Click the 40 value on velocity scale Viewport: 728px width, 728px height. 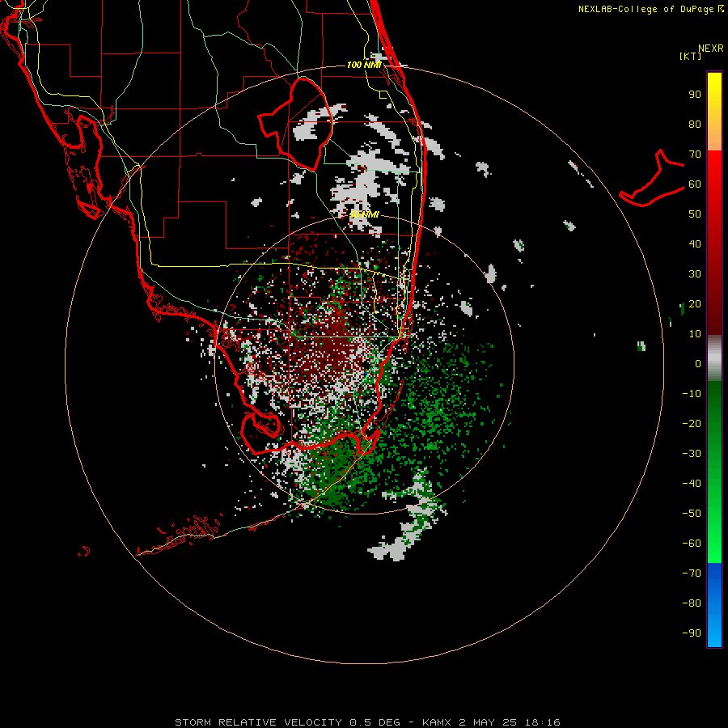pos(695,244)
